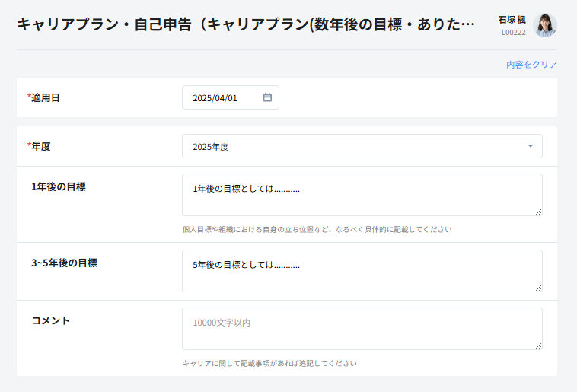Open the calendar picker icon
The width and height of the screenshot is (577, 392).
[x=267, y=97]
